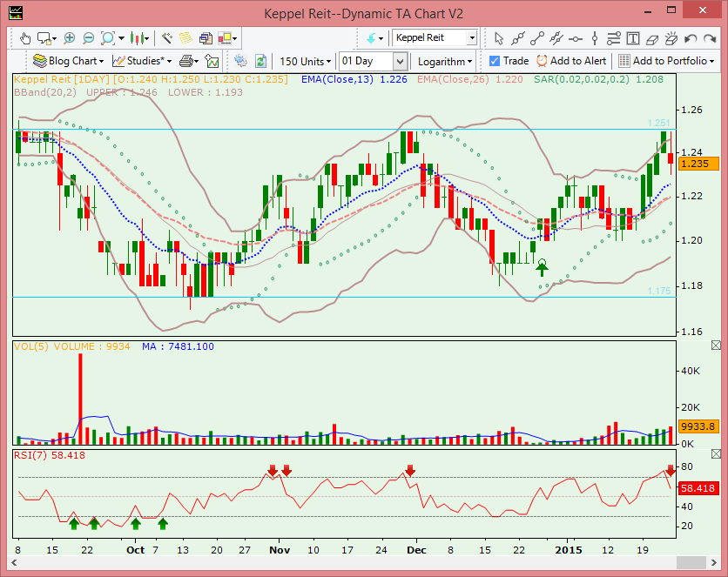The width and height of the screenshot is (728, 577).
Task: Click the app icon in title bar
Action: [16, 13]
